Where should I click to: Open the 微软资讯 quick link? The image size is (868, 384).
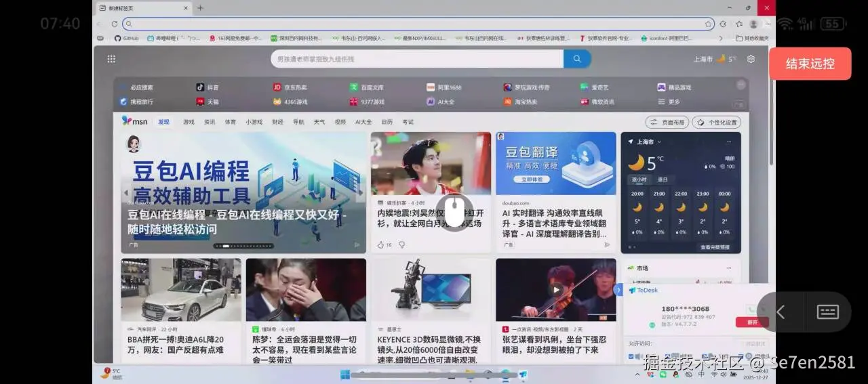597,102
